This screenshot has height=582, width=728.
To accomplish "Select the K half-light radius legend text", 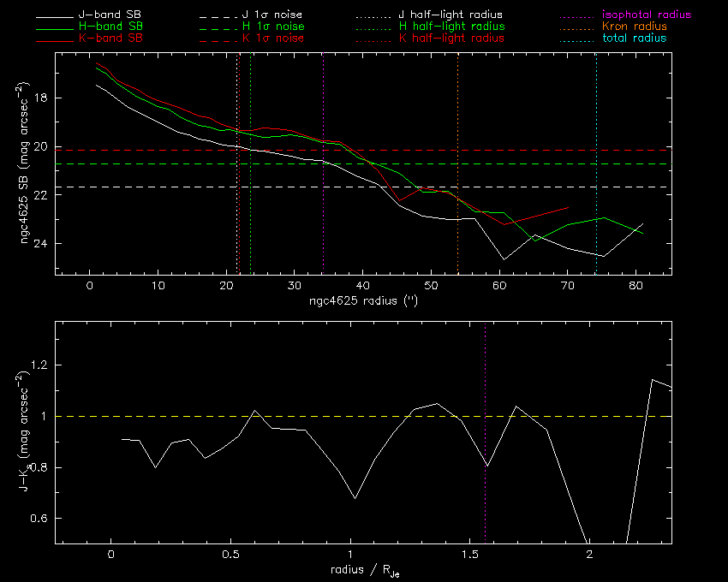I will 451,39.
